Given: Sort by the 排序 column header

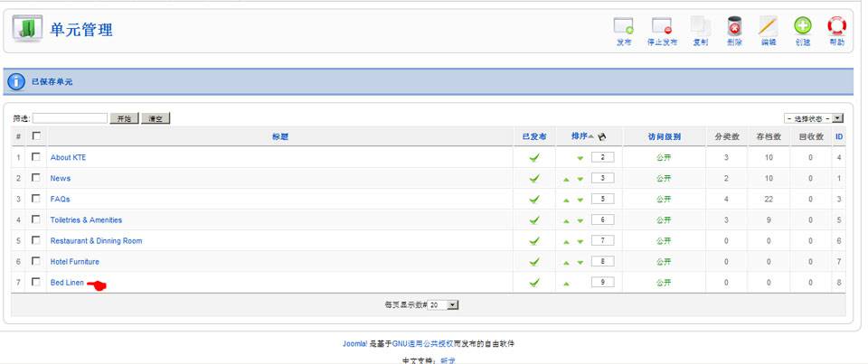Looking at the screenshot, I should point(579,136).
